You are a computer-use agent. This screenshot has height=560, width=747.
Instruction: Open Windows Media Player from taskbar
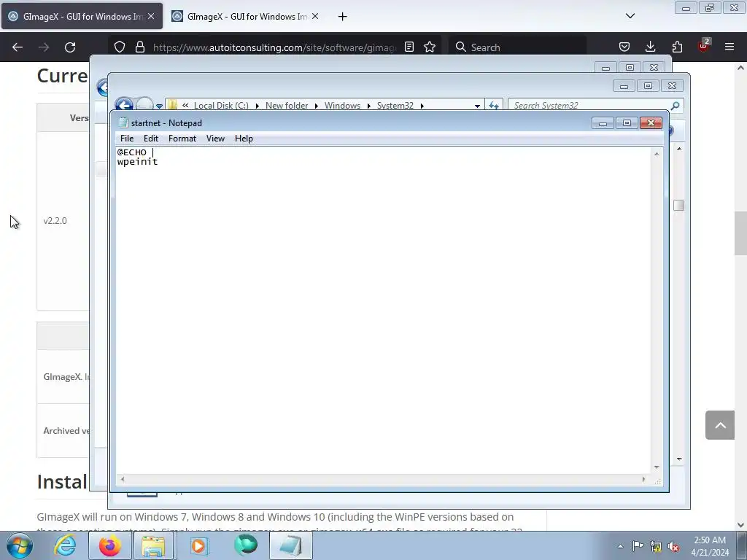pyautogui.click(x=199, y=545)
